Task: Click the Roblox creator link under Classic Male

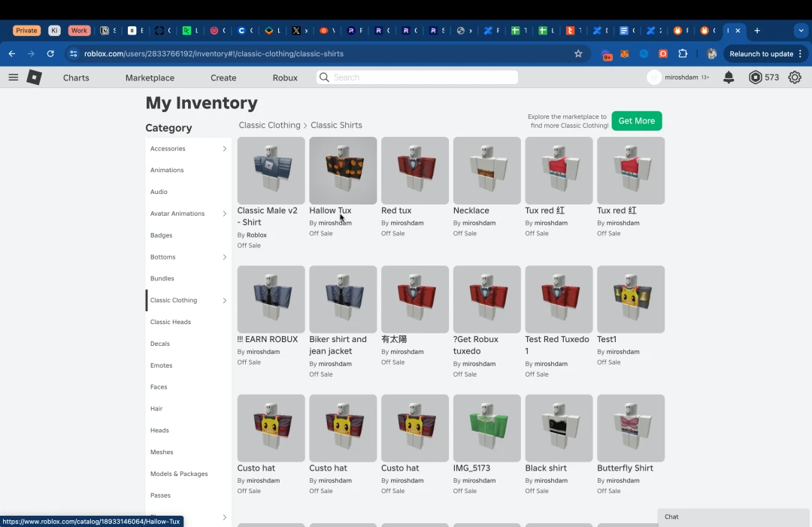Action: coord(256,235)
